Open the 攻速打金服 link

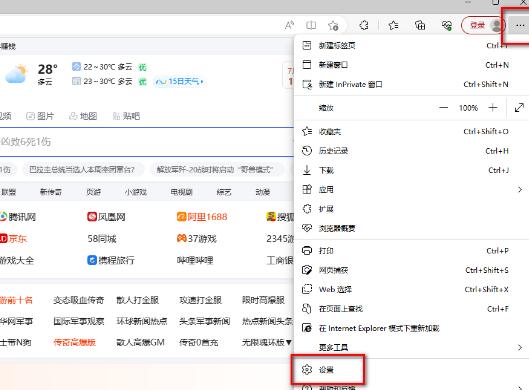click(201, 300)
